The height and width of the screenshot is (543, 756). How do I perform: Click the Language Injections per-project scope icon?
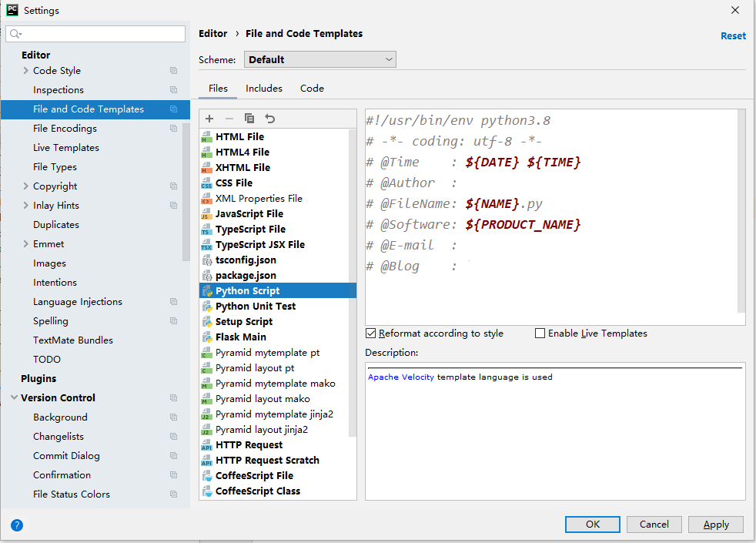pos(173,302)
